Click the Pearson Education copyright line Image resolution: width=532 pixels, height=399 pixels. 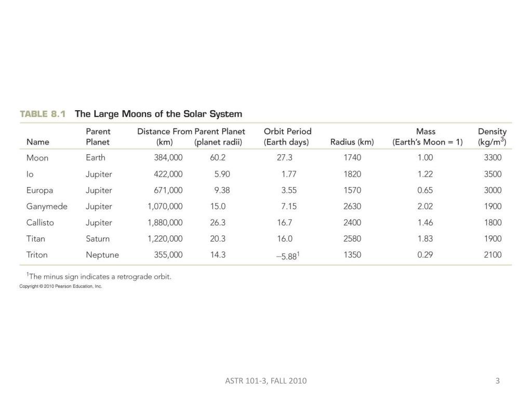61,286
